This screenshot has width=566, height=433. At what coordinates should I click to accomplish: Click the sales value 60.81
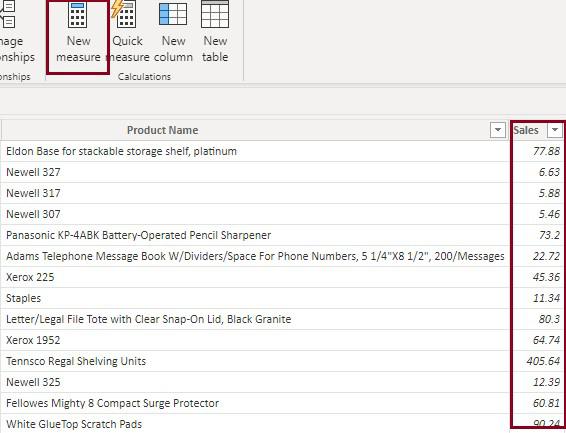[x=546, y=403]
